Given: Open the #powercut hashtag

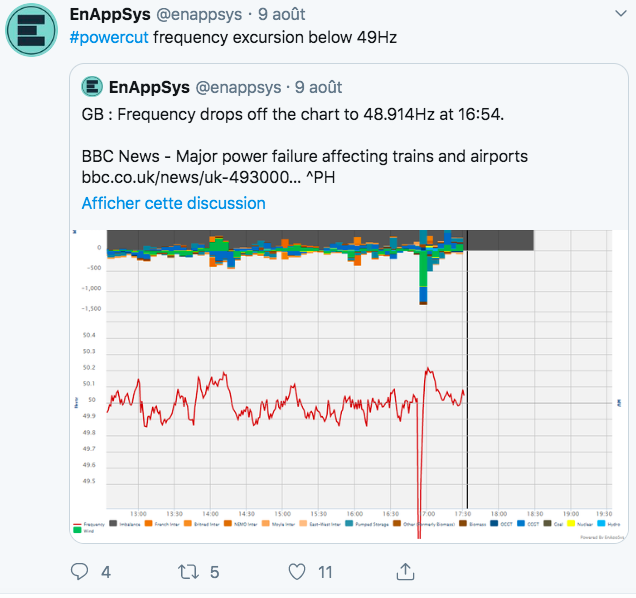Looking at the screenshot, I should [x=109, y=37].
